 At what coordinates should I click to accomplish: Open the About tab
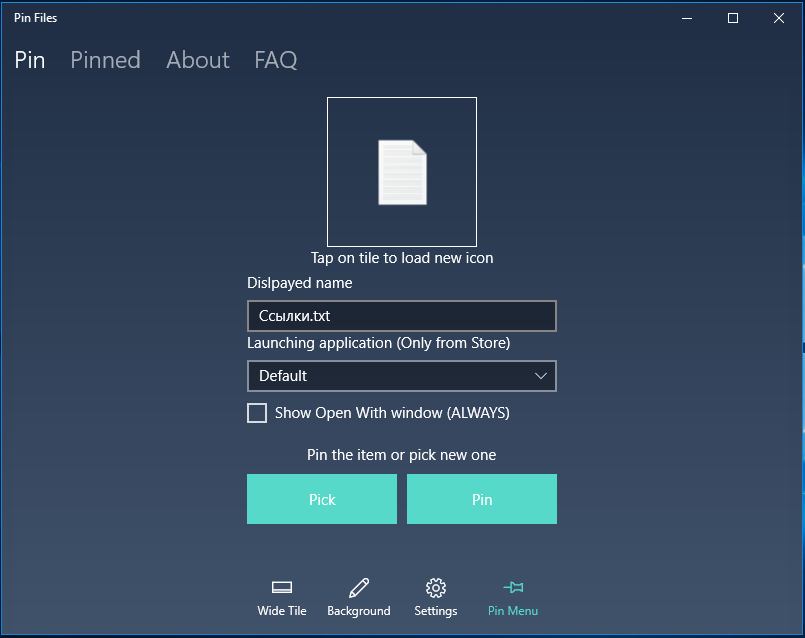(198, 60)
